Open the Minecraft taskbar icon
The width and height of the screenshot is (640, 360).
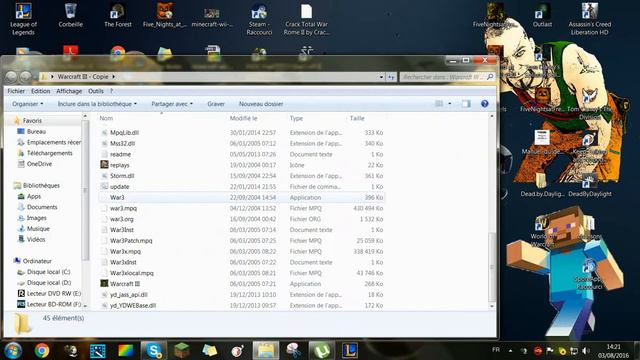click(x=181, y=351)
